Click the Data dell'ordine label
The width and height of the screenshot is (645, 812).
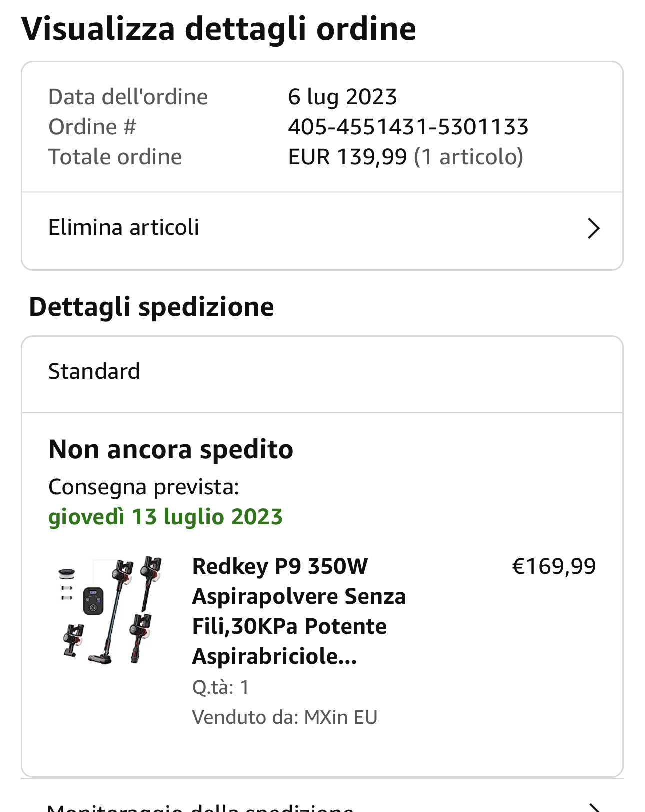(128, 97)
